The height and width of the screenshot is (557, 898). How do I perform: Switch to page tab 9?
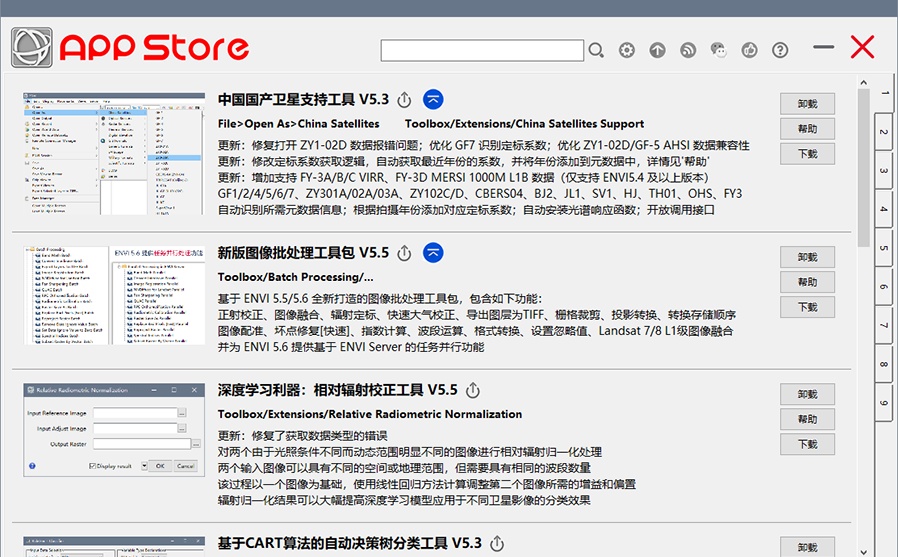pos(884,402)
